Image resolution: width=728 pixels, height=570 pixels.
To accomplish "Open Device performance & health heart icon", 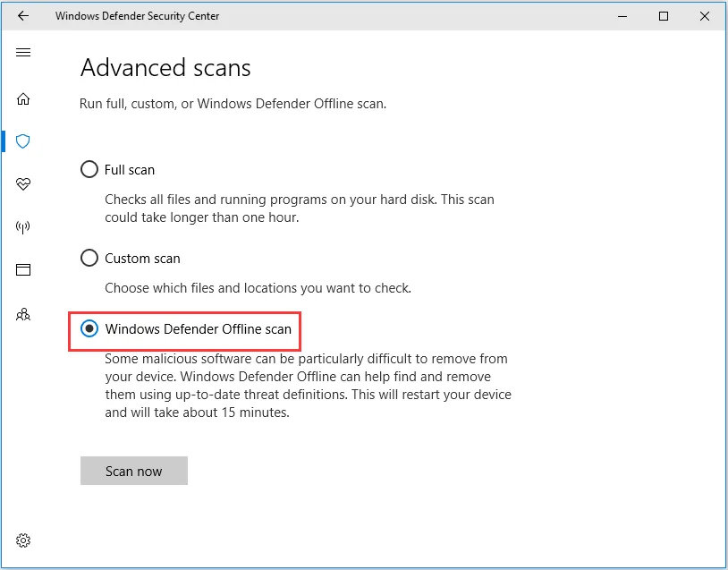I will tap(23, 184).
